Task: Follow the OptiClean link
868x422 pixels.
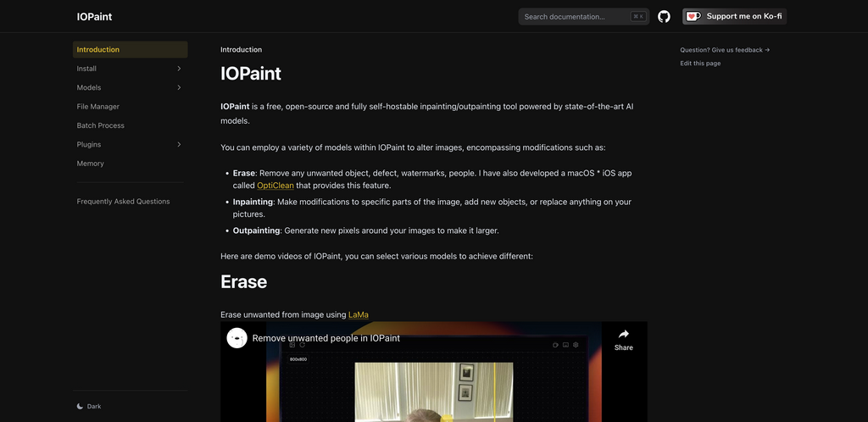Action: (x=275, y=186)
